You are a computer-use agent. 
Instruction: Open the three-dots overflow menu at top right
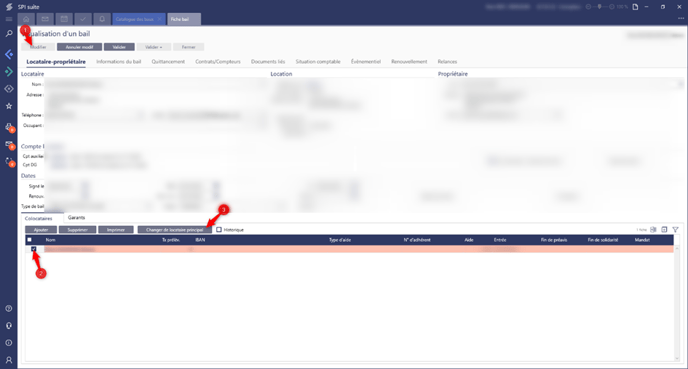tap(681, 19)
